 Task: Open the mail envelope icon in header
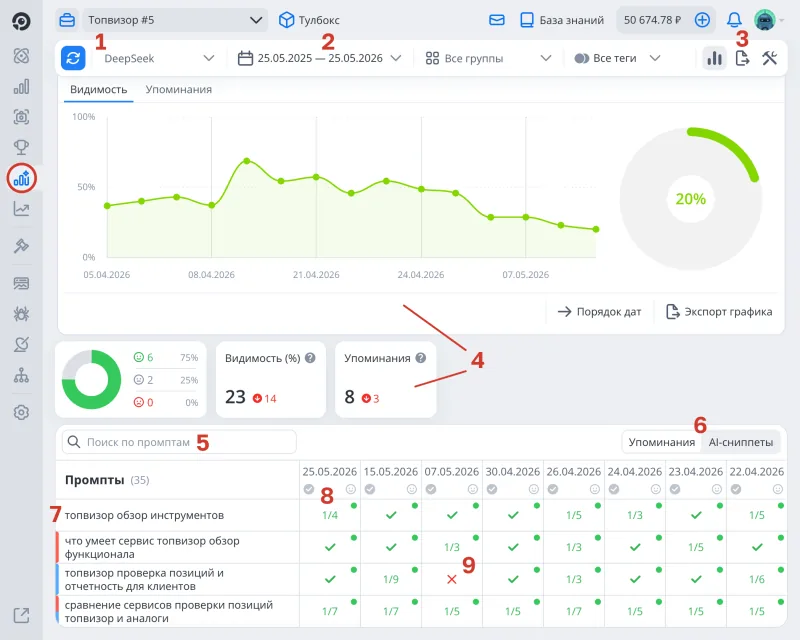[496, 20]
